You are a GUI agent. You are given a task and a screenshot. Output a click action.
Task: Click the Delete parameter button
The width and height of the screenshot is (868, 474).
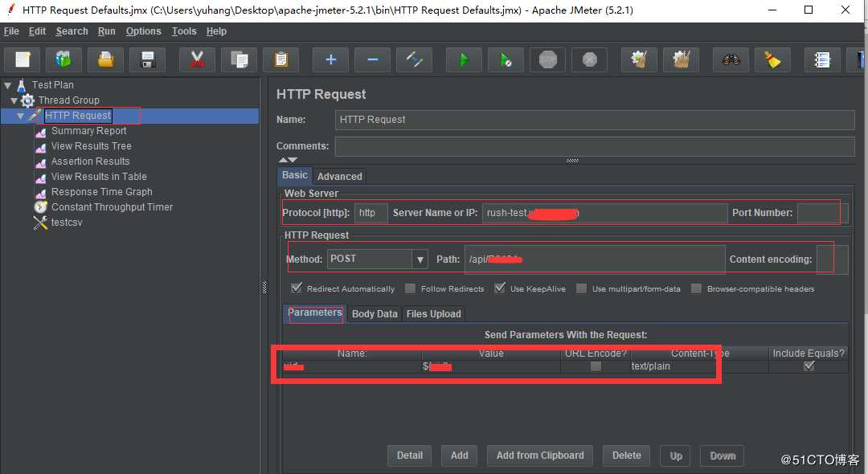pyautogui.click(x=627, y=456)
